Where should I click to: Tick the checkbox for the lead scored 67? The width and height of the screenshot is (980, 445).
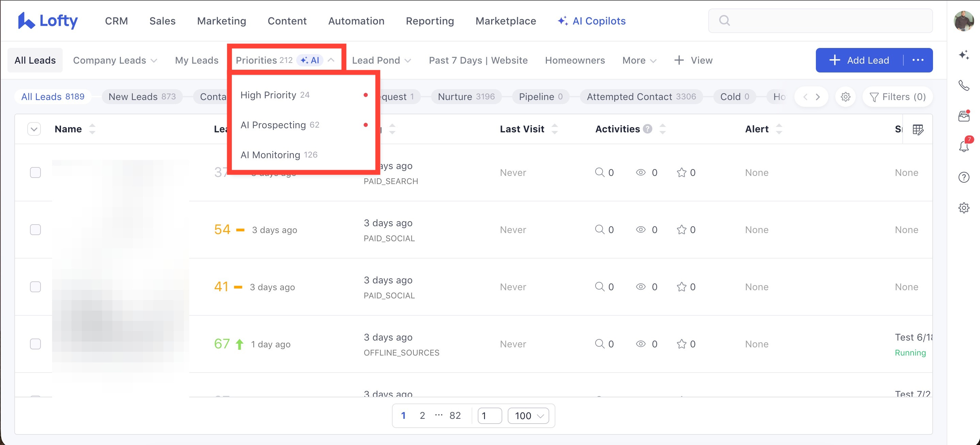(35, 344)
